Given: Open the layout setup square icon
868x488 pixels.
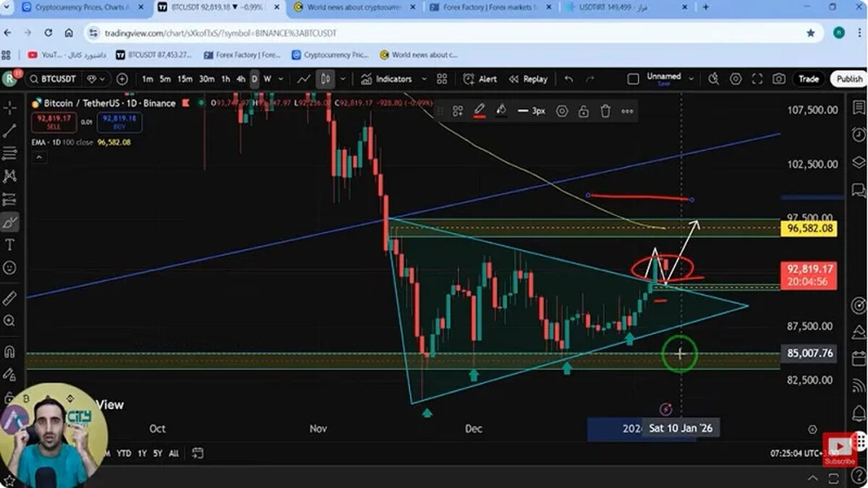Looking at the screenshot, I should point(633,79).
